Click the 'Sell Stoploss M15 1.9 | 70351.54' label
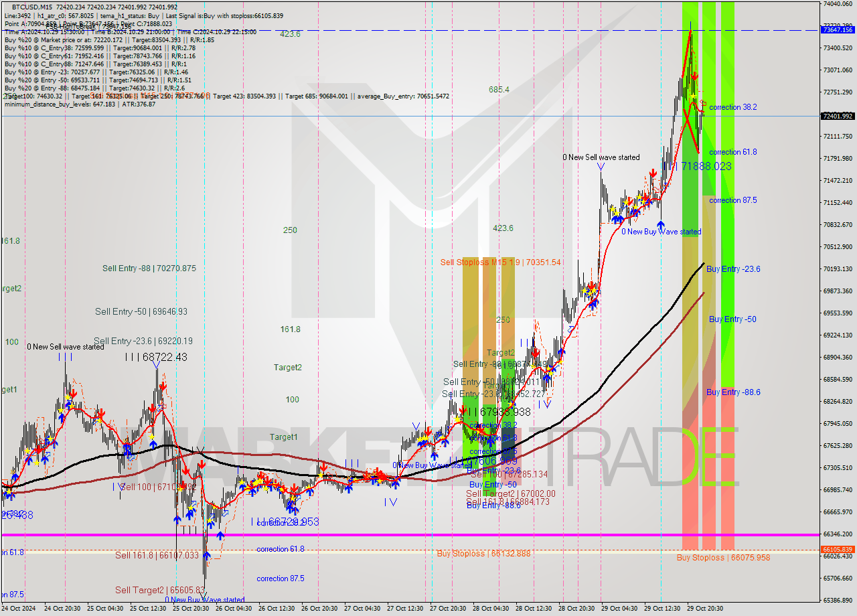This screenshot has height=616, width=857. pyautogui.click(x=500, y=262)
